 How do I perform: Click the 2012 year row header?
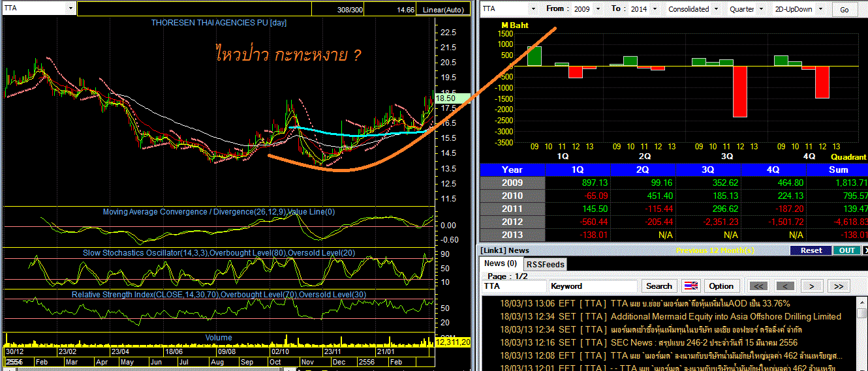point(512,222)
